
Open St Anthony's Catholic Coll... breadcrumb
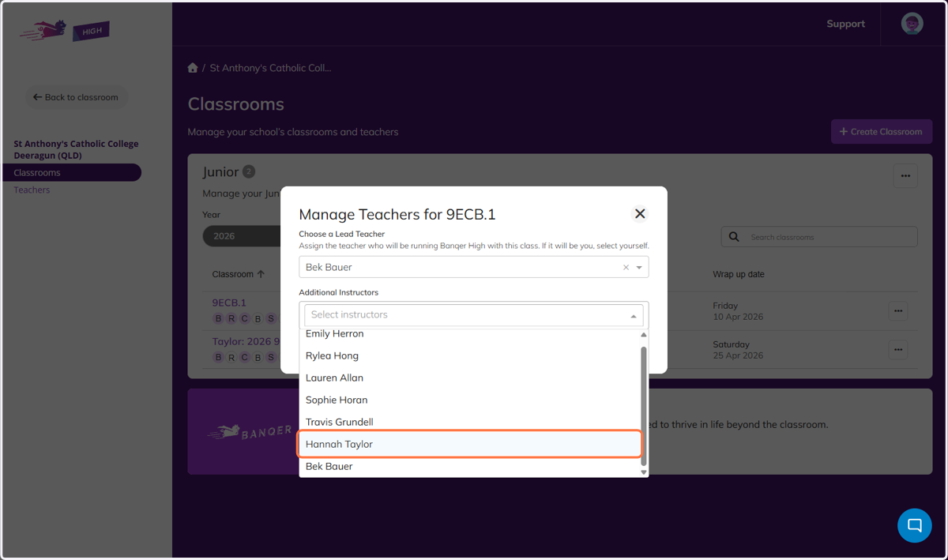click(270, 68)
